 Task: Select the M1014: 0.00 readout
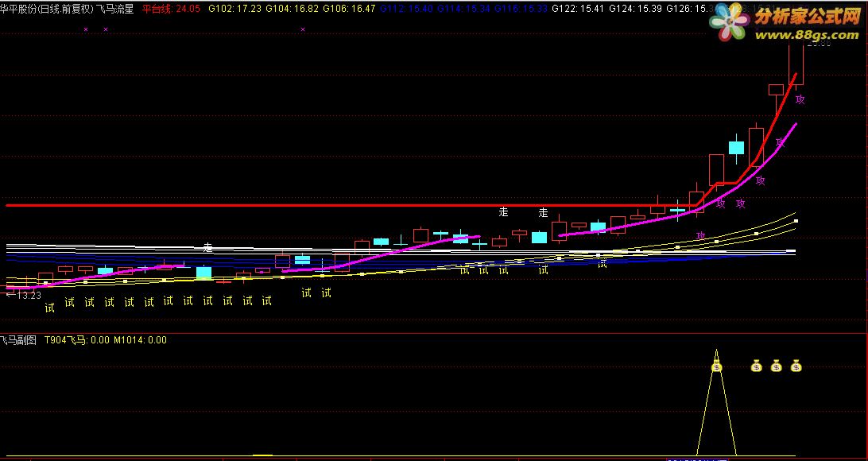tap(140, 340)
